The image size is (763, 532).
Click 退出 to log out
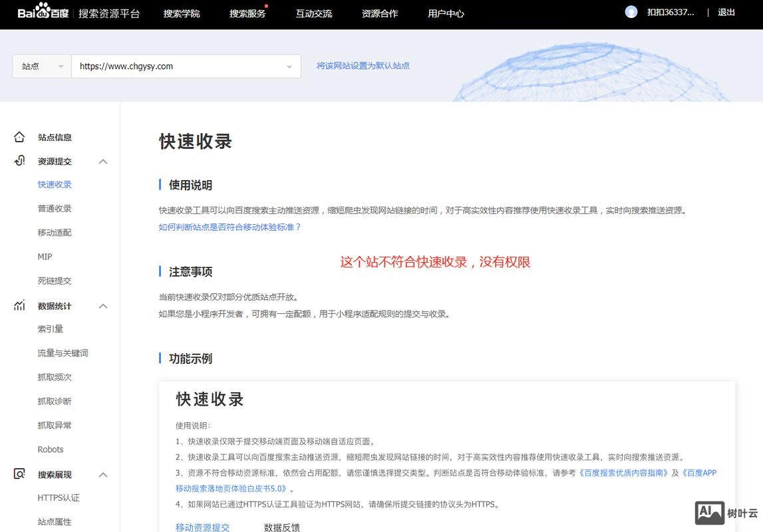(x=726, y=13)
